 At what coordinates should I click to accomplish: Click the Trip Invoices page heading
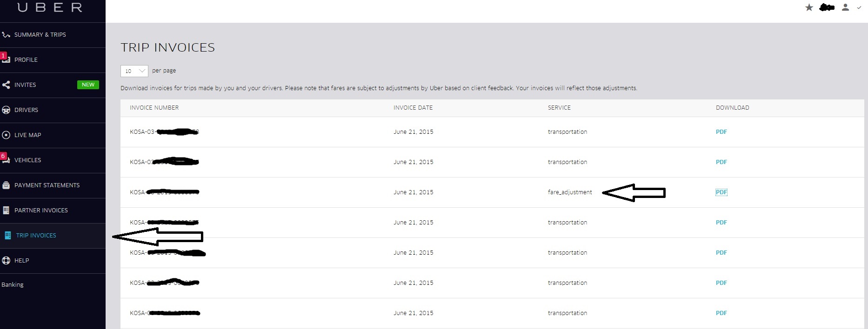[167, 47]
